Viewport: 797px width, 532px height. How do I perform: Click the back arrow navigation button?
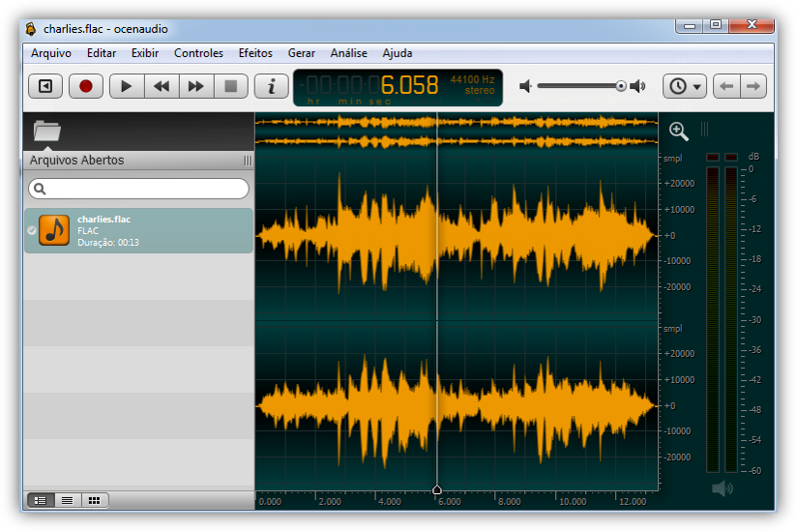pos(726,86)
